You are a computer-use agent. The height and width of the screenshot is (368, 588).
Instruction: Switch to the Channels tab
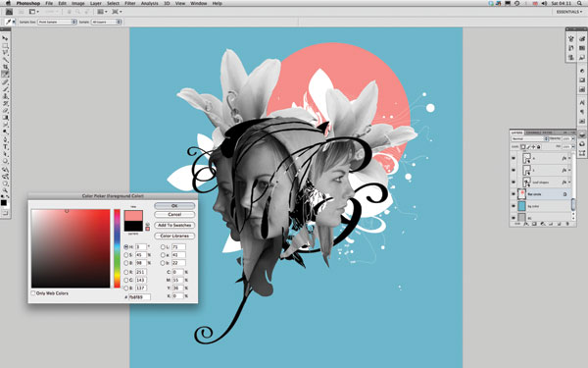coord(534,132)
